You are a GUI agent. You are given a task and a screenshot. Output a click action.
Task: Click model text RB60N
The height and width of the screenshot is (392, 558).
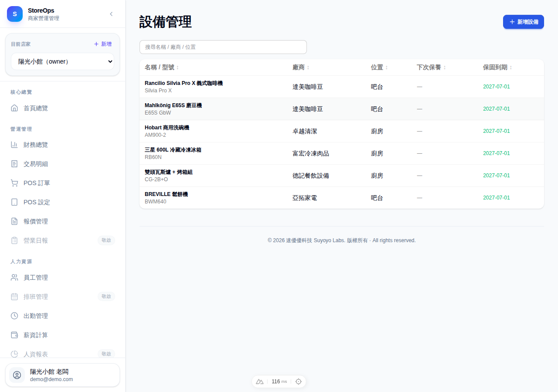tap(153, 157)
